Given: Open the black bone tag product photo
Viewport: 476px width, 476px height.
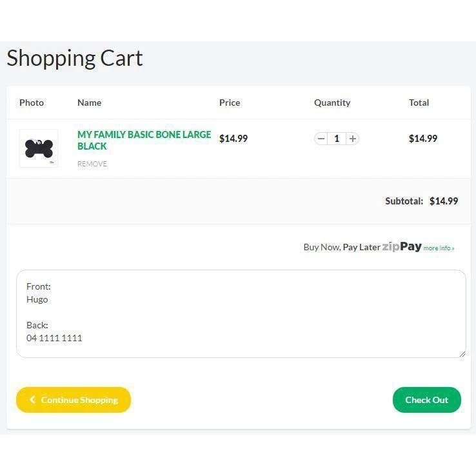Looking at the screenshot, I should coord(39,148).
